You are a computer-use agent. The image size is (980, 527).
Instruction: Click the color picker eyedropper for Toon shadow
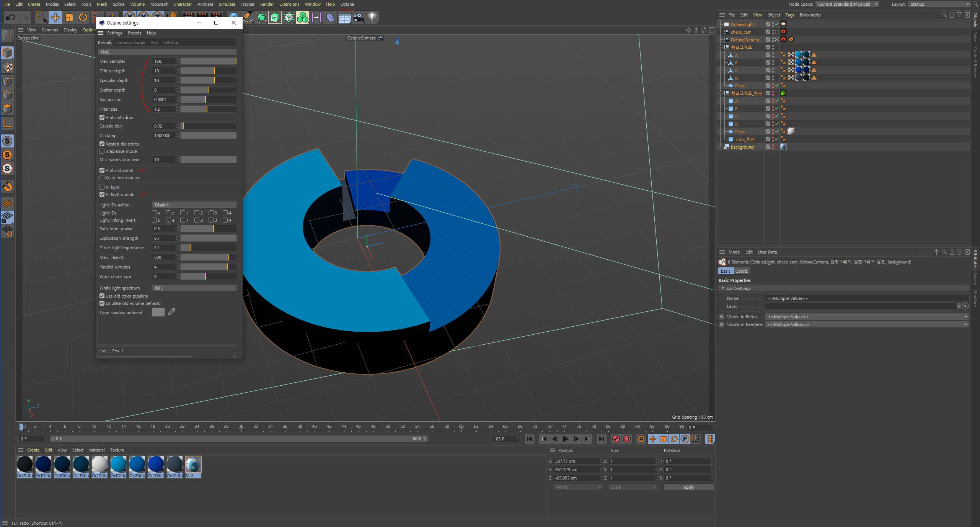[x=172, y=312]
